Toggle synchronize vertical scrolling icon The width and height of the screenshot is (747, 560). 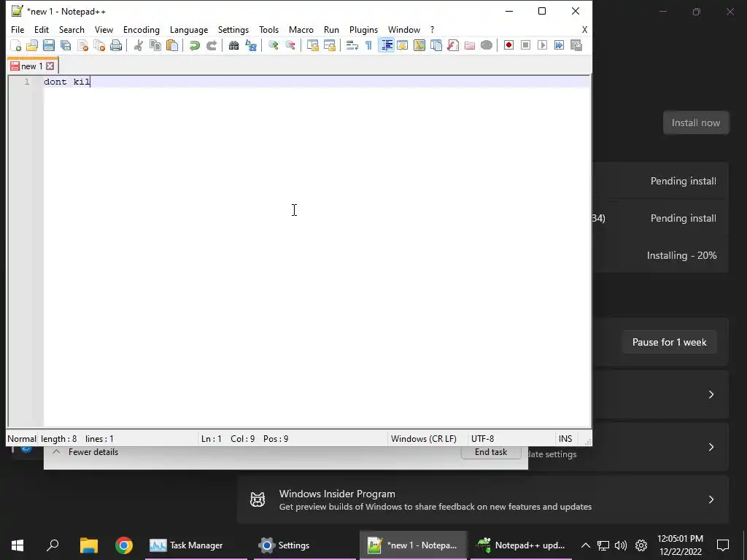click(x=312, y=45)
